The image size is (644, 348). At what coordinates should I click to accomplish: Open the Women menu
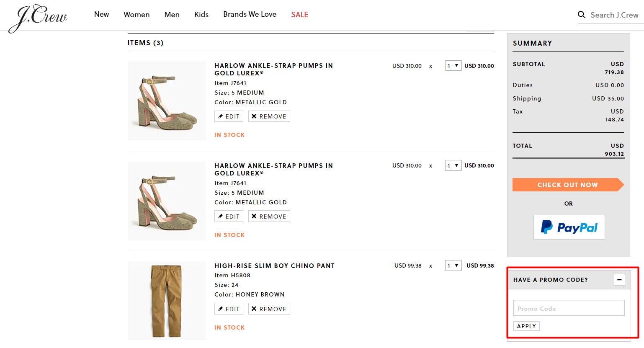[x=137, y=15]
